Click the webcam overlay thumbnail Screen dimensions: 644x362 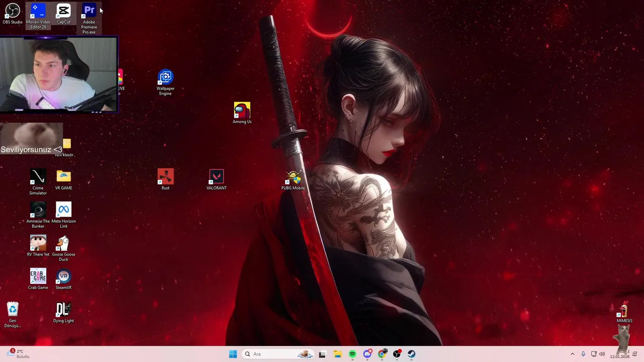59,74
